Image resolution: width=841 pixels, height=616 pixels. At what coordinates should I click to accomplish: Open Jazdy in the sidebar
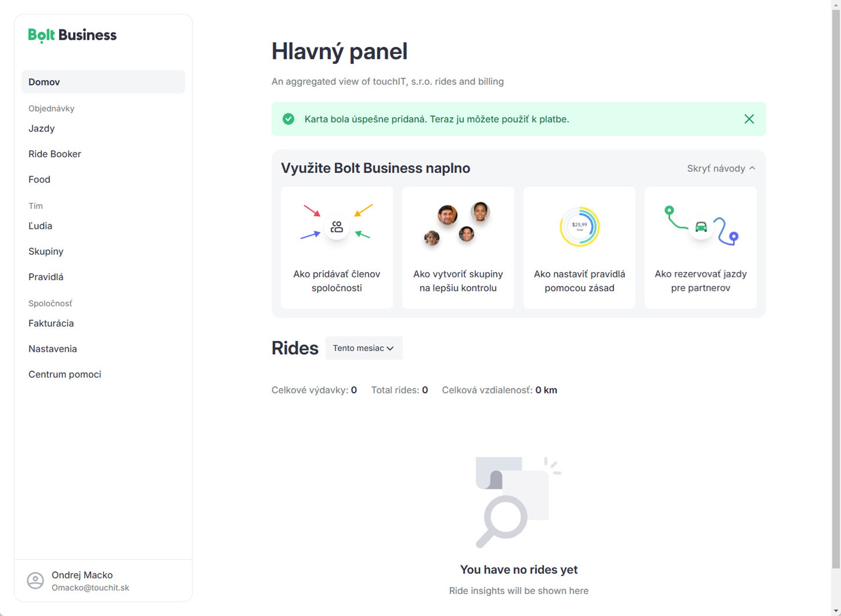coord(42,129)
